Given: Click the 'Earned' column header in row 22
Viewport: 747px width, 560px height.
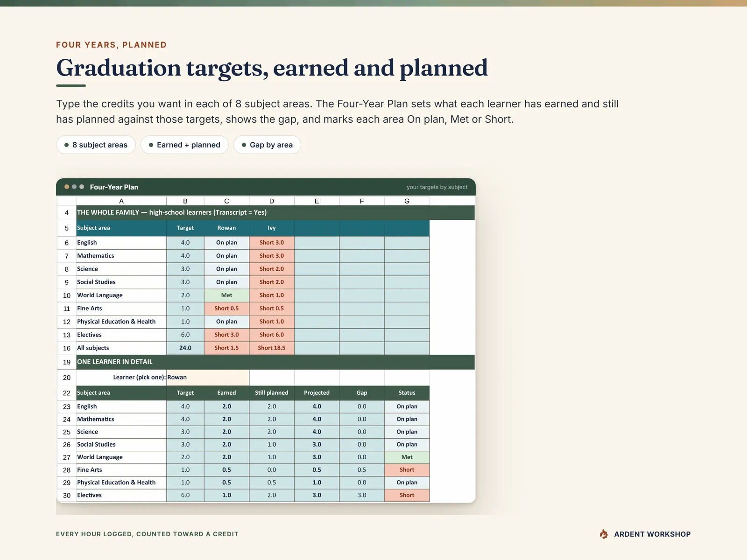Looking at the screenshot, I should tap(226, 393).
